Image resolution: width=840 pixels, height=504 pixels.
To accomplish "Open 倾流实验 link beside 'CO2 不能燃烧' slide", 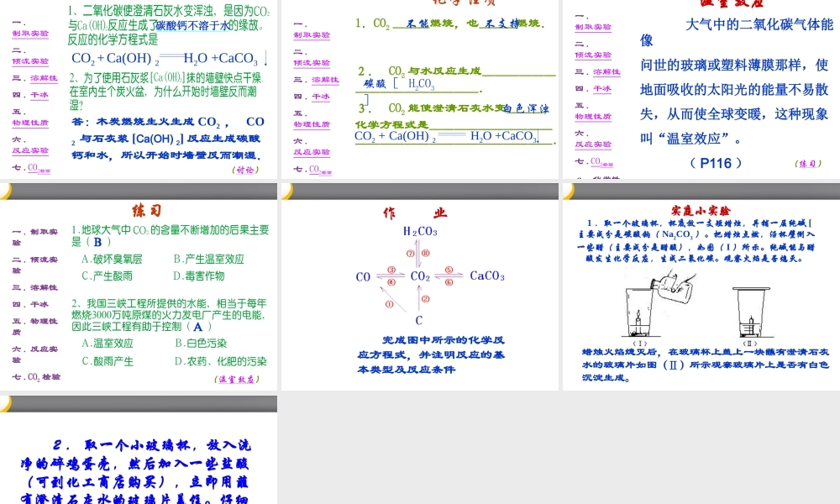I will coord(312,63).
